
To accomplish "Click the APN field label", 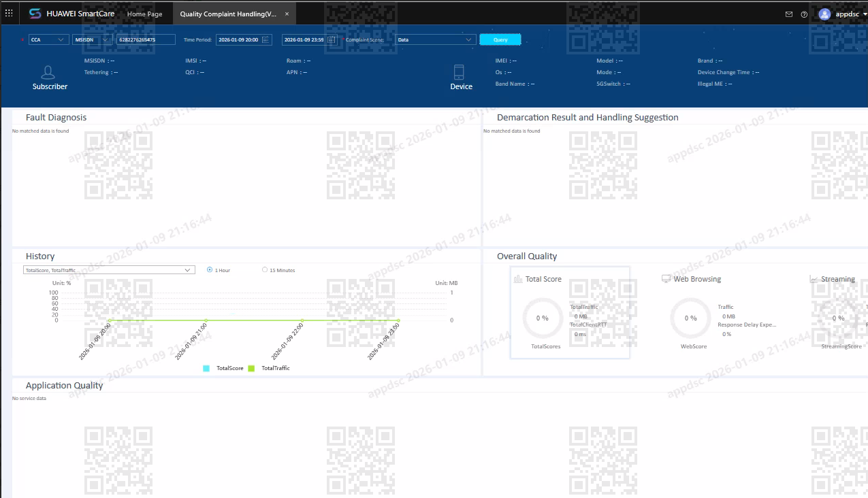I will 292,72.
